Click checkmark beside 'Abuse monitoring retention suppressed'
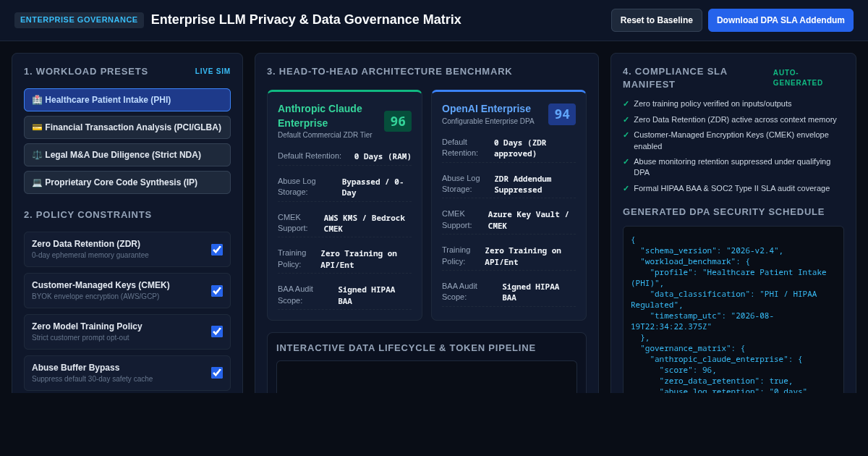868x456 pixels. click(626, 161)
